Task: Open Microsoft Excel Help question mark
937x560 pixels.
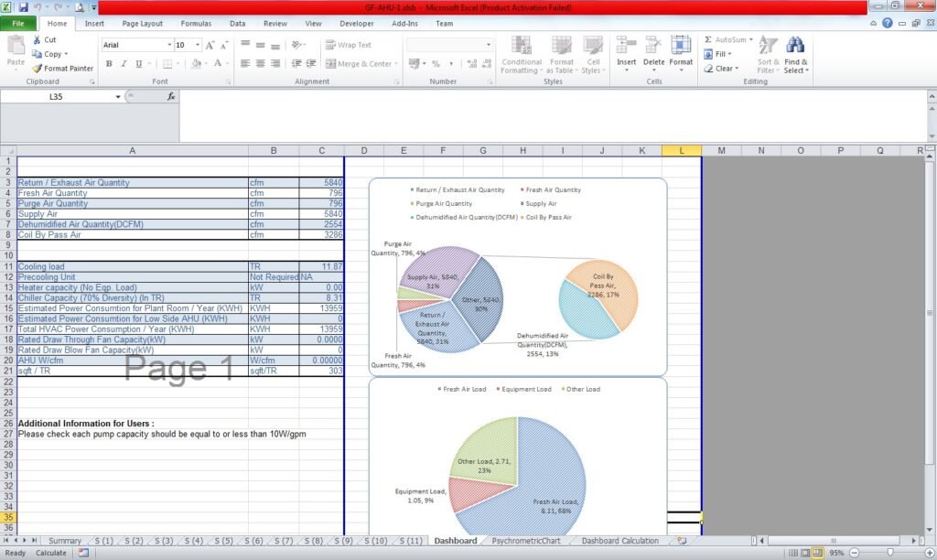Action: click(888, 24)
